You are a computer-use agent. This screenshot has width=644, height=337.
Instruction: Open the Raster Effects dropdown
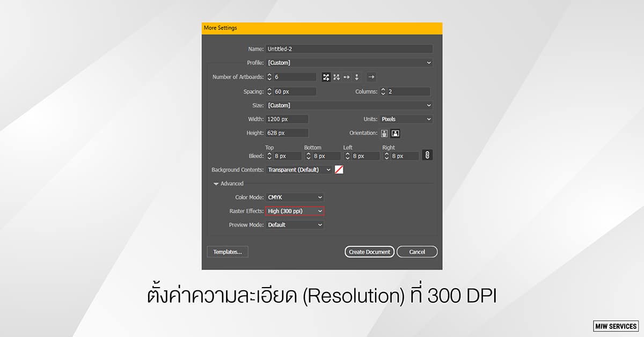[295, 211]
